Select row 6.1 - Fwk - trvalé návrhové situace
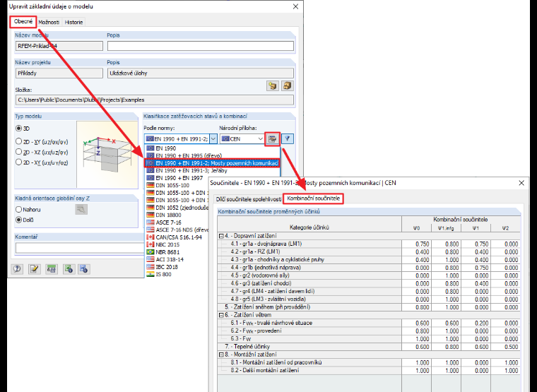The height and width of the screenshot is (392, 537). click(x=369, y=323)
